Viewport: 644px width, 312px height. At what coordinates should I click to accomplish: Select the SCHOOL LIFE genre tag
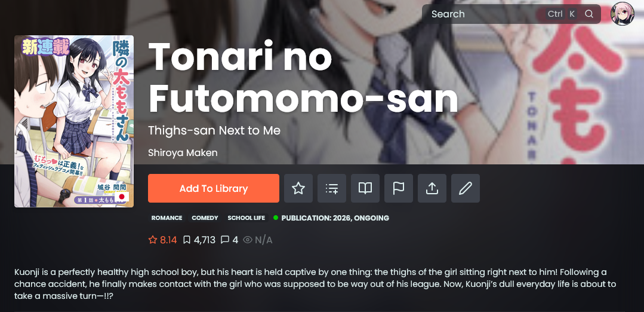coord(246,218)
